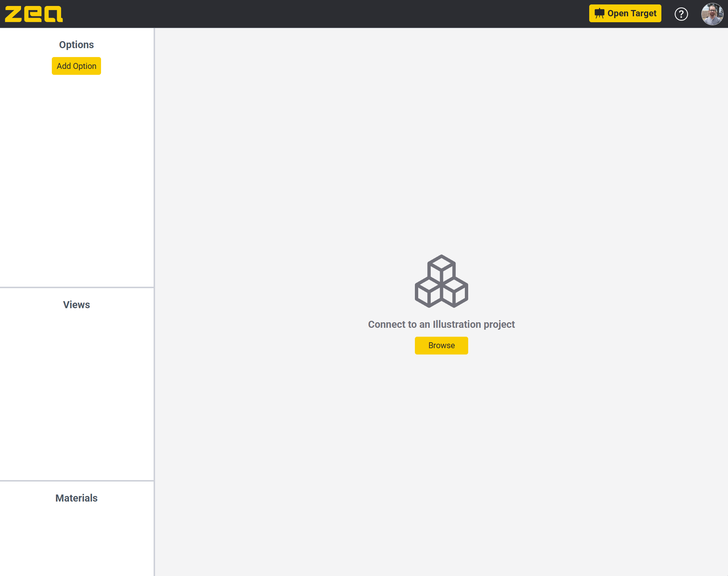The width and height of the screenshot is (728, 576).
Task: Click empty area of the Views panel
Action: point(76,393)
